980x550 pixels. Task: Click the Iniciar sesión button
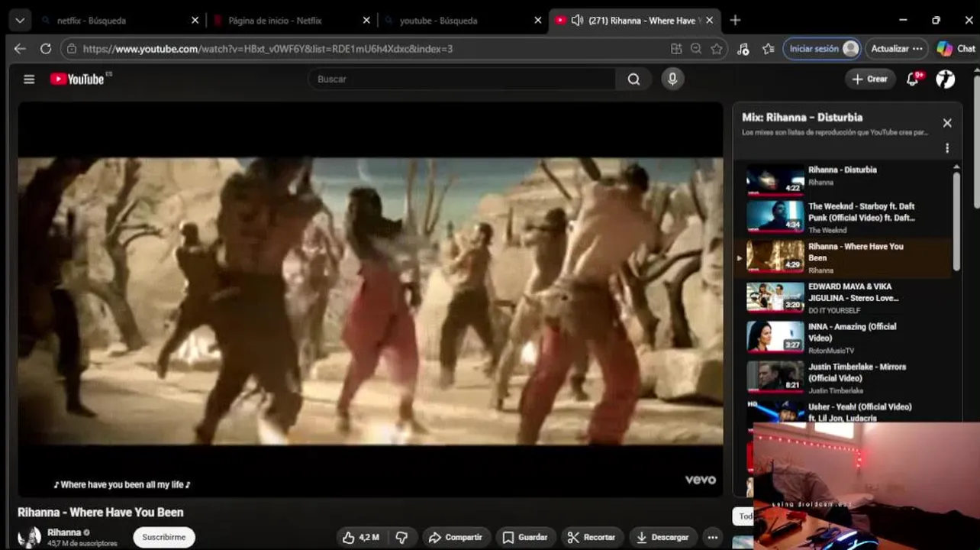point(822,48)
